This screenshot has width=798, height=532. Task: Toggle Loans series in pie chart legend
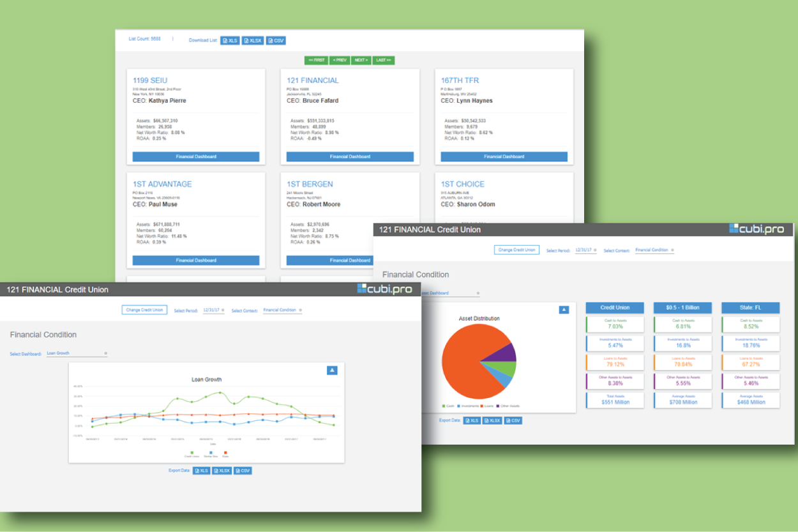[488, 406]
